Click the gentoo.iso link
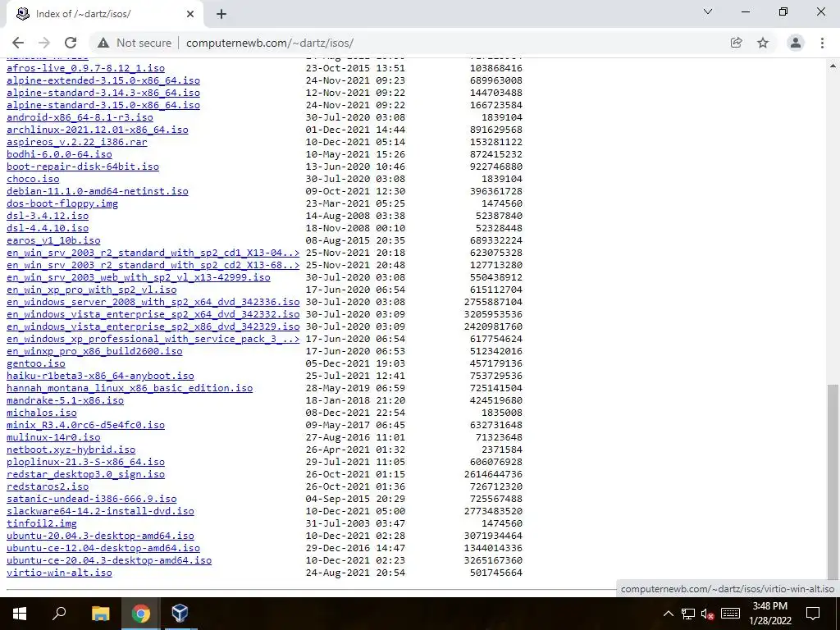840x630 pixels. pyautogui.click(x=36, y=363)
